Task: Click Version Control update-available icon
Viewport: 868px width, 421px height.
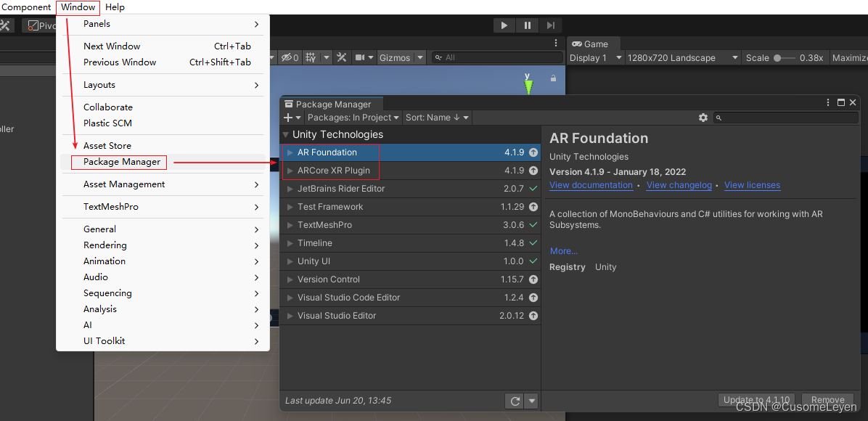Action: click(533, 279)
